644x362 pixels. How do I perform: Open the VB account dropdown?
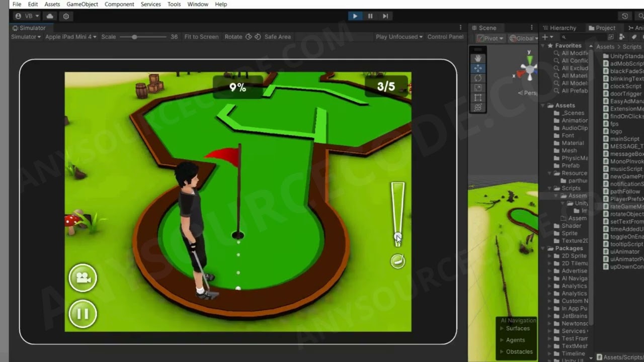tap(27, 16)
